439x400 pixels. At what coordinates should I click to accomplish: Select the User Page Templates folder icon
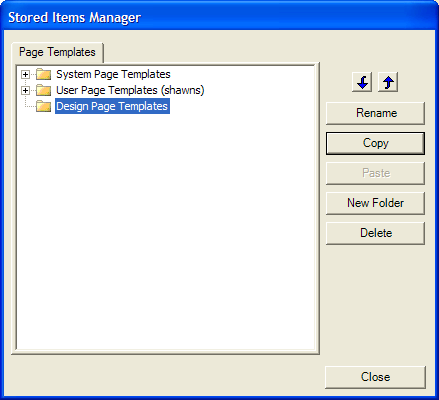[x=43, y=90]
